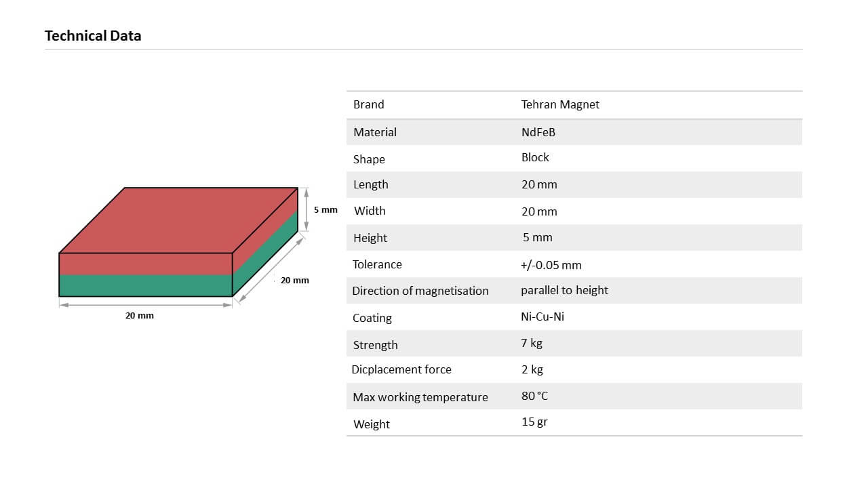Screen dimensions: 868x488
Task: Select the Dicplacement force label
Action: (401, 369)
